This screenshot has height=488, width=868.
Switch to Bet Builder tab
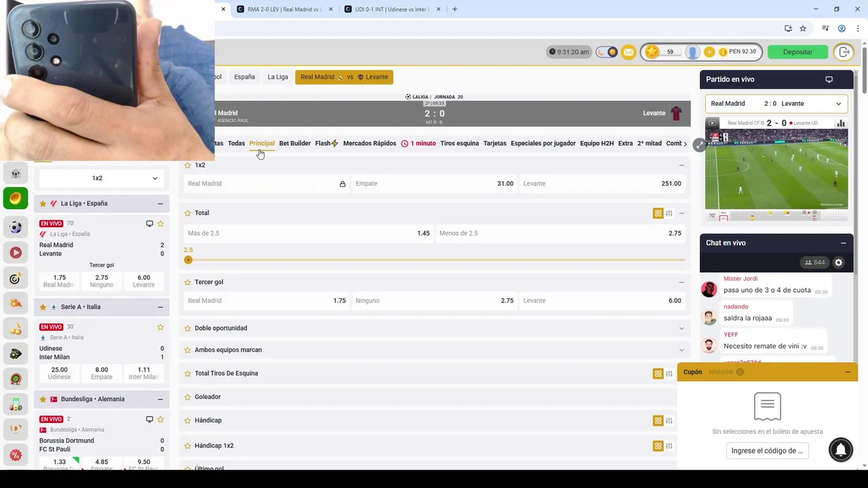(295, 144)
